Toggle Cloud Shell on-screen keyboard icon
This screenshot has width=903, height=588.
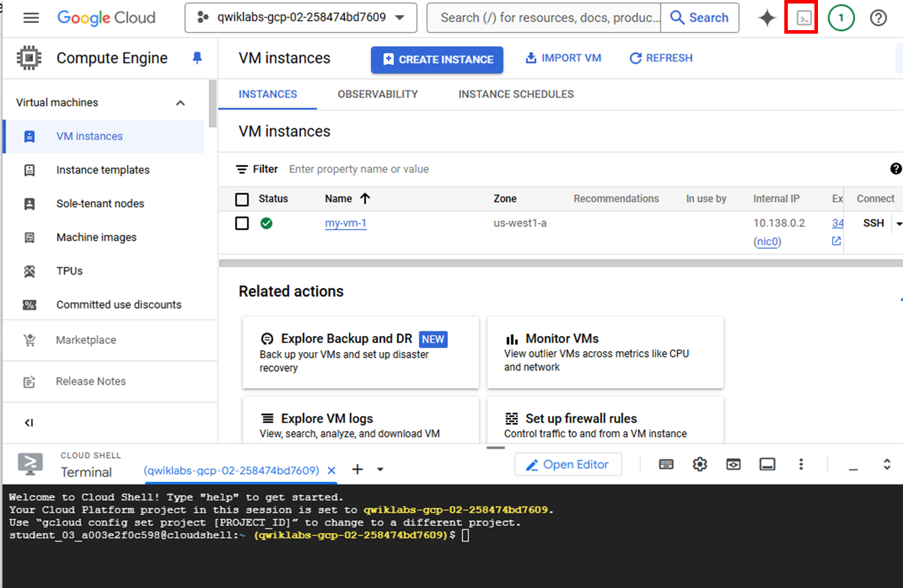point(666,465)
